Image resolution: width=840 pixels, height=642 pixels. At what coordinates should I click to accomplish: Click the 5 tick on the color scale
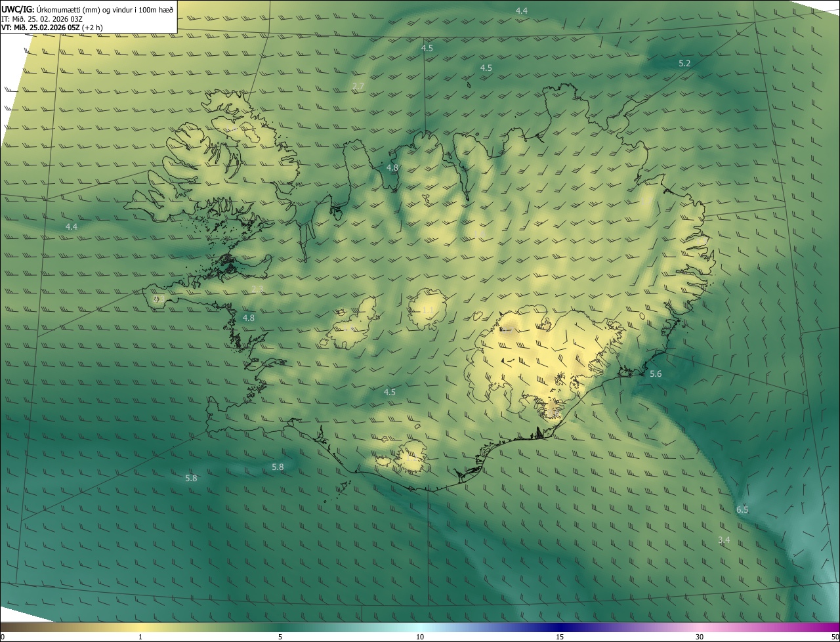click(280, 637)
